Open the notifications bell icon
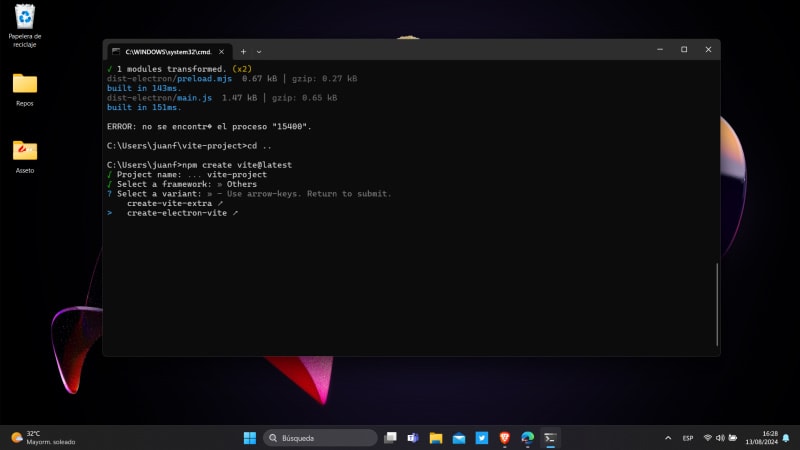Image resolution: width=800 pixels, height=450 pixels. pyautogui.click(x=786, y=438)
